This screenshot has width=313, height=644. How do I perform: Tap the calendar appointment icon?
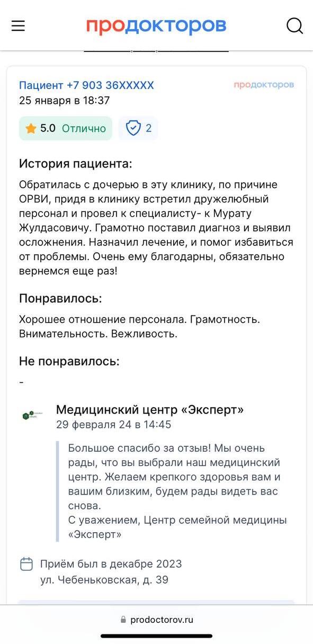[x=26, y=564]
